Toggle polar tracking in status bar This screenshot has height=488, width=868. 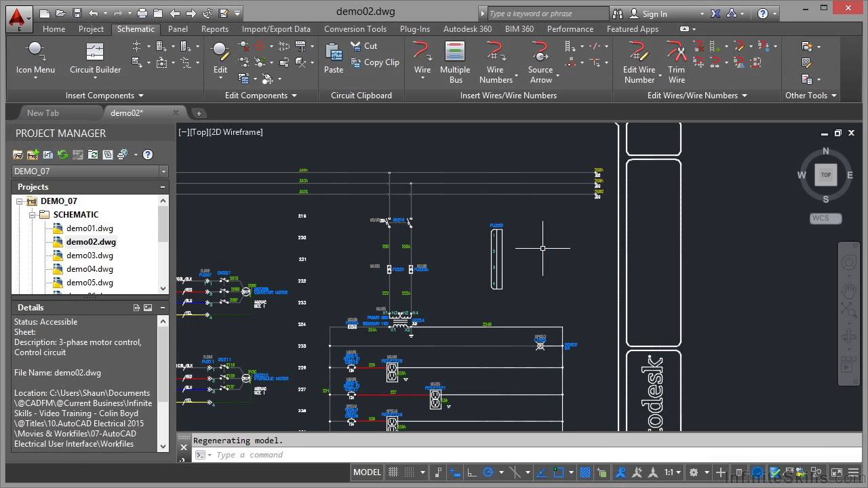pos(488,472)
